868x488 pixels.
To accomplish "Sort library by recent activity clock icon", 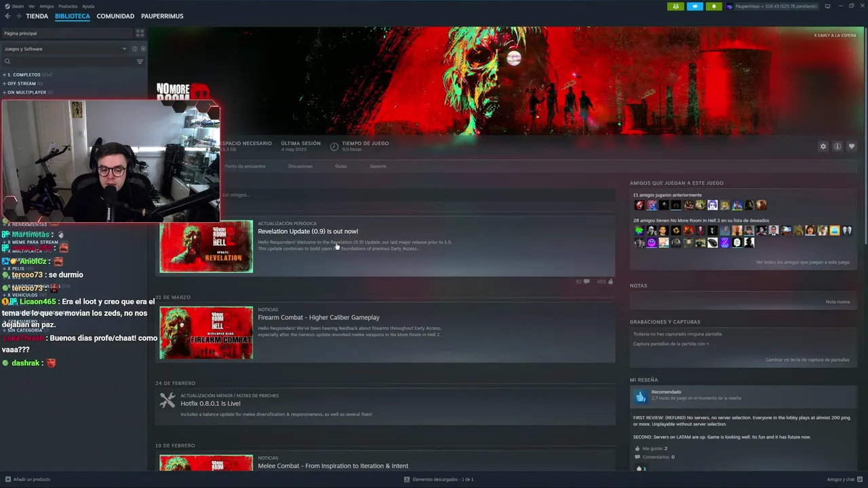I will pyautogui.click(x=134, y=49).
